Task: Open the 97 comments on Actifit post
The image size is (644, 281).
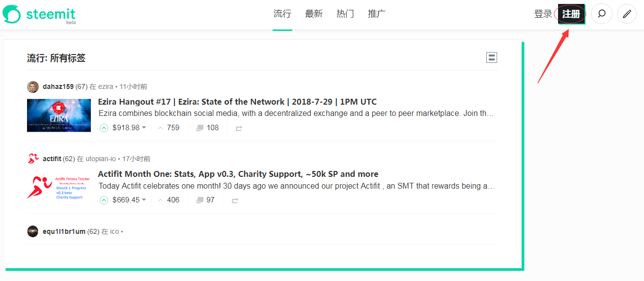Action: pyautogui.click(x=205, y=200)
